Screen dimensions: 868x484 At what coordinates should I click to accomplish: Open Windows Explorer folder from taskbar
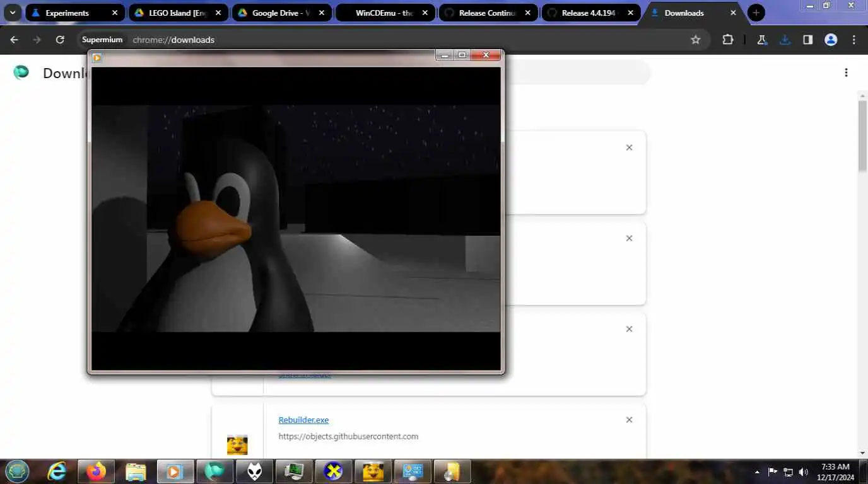(x=136, y=471)
